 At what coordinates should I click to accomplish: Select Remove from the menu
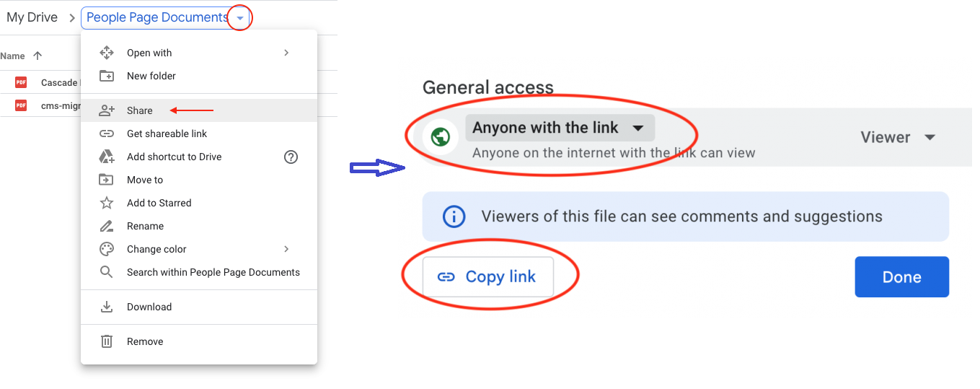(x=199, y=341)
